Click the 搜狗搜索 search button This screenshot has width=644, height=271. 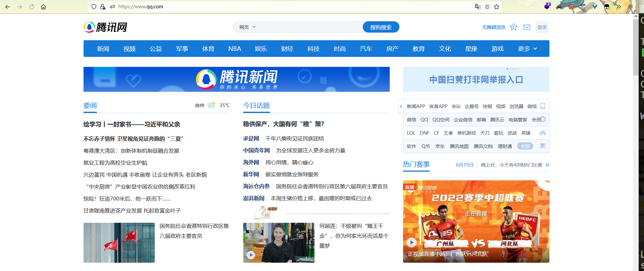[381, 27]
